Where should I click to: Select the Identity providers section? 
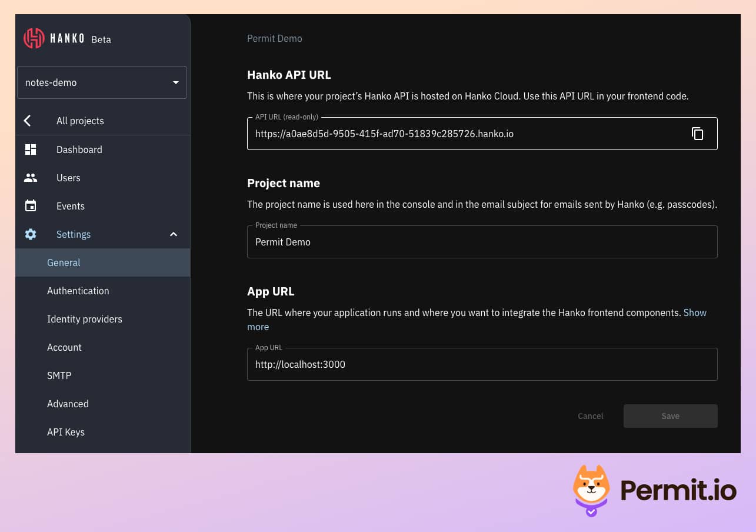(x=84, y=319)
